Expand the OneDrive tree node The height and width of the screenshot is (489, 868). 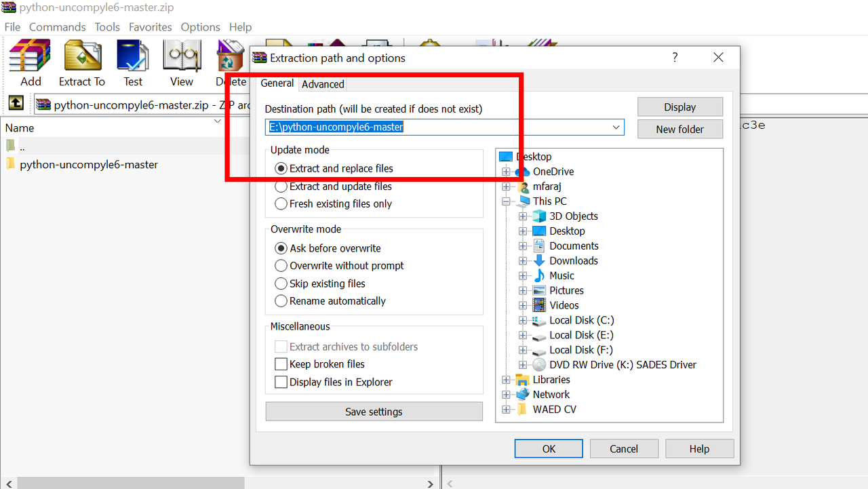[x=506, y=172]
